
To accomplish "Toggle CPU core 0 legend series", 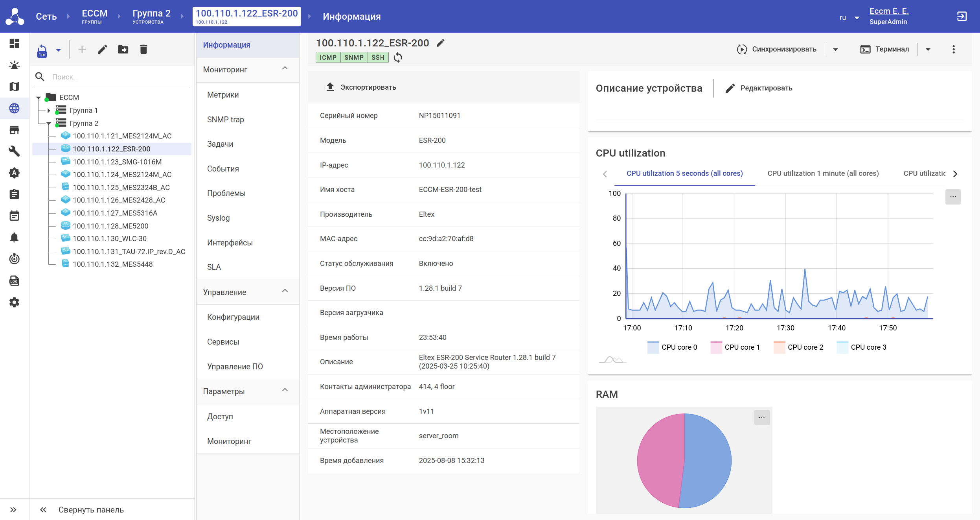I will pos(672,347).
